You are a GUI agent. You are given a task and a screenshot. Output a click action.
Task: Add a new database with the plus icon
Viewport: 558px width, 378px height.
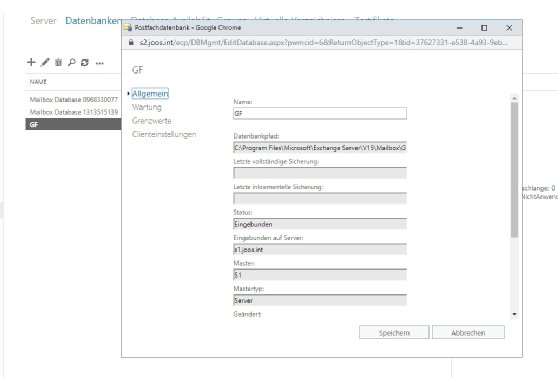(31, 62)
